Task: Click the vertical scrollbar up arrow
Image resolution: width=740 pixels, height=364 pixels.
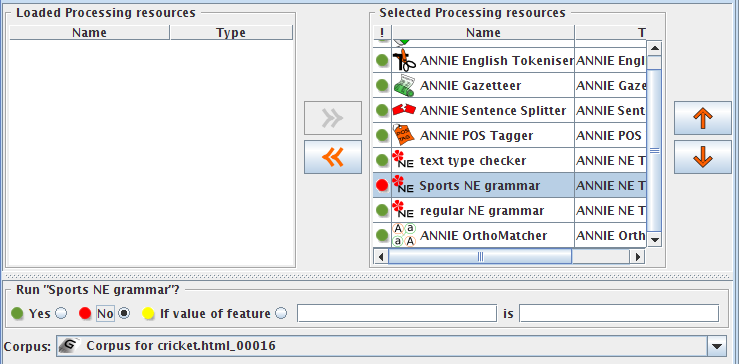Action: pos(655,48)
